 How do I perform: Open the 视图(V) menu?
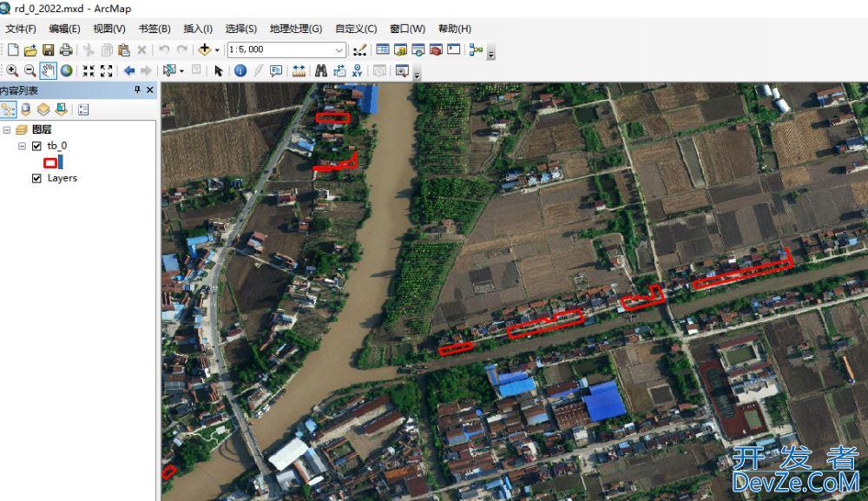click(x=109, y=29)
